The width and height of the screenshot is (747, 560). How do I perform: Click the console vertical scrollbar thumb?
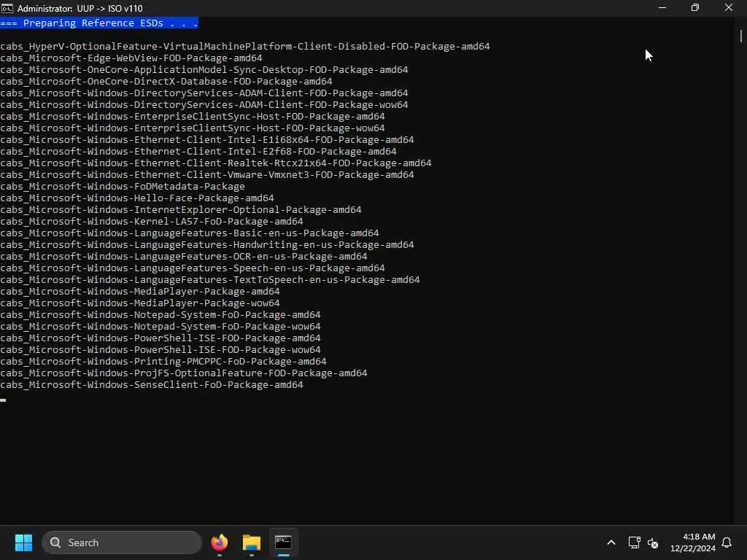pos(741,36)
